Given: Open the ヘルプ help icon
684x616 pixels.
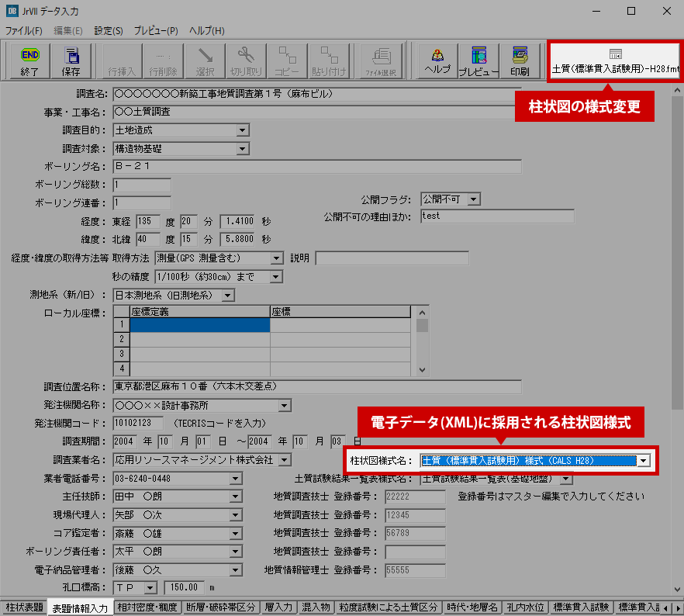Looking at the screenshot, I should [437, 61].
